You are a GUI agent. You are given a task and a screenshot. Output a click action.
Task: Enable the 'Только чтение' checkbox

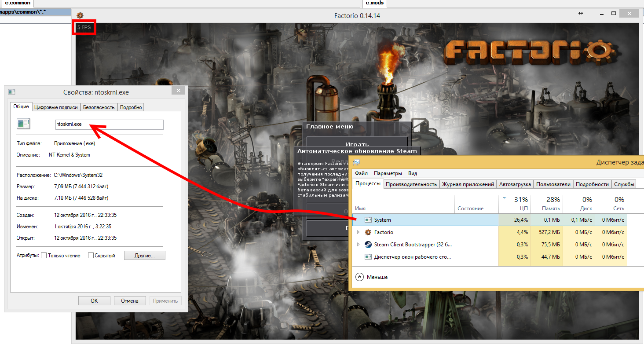(44, 256)
